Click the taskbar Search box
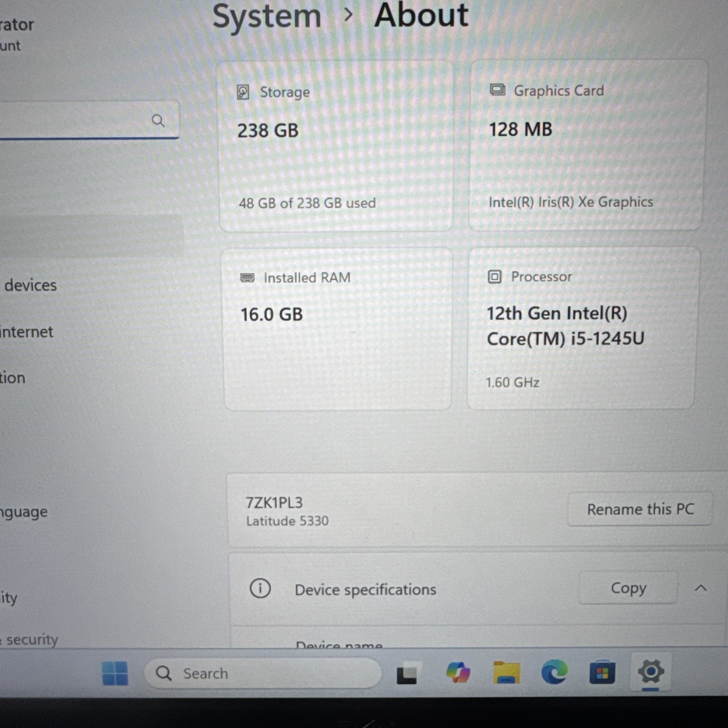Image resolution: width=728 pixels, height=728 pixels. tap(263, 673)
